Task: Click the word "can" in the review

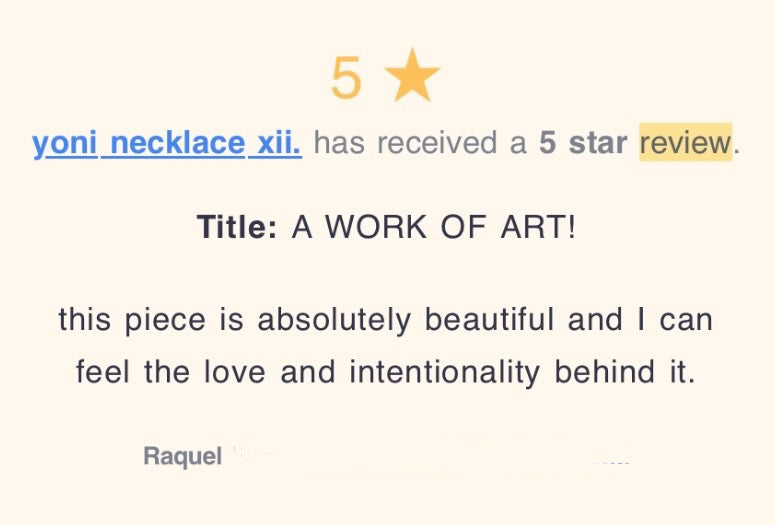Action: tap(689, 320)
